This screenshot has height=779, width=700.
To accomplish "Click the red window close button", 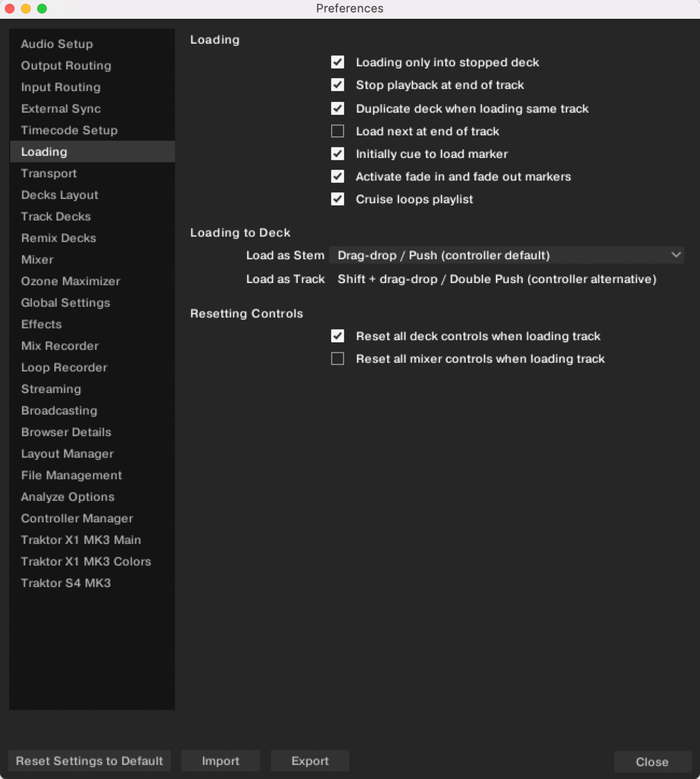I will 9,8.
